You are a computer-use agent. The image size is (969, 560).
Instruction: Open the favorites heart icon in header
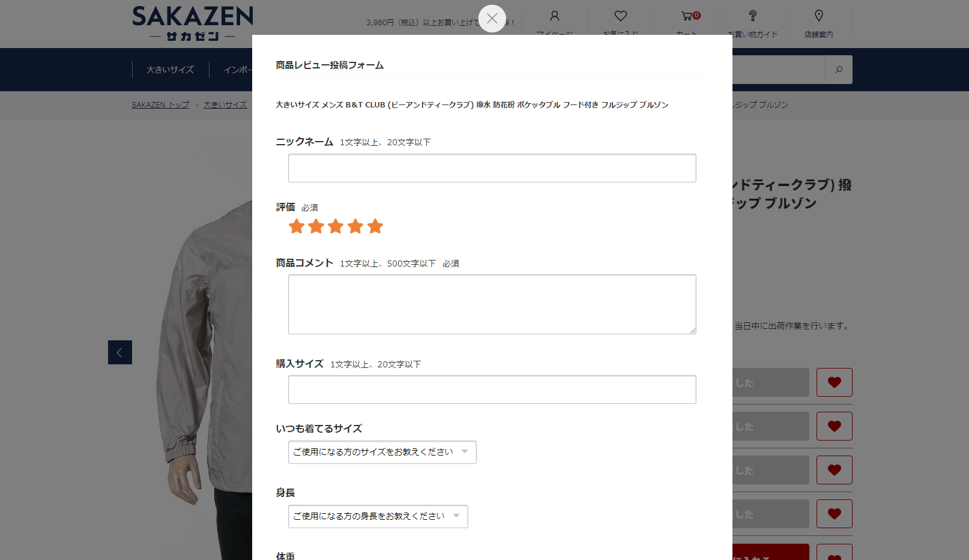[x=621, y=16]
